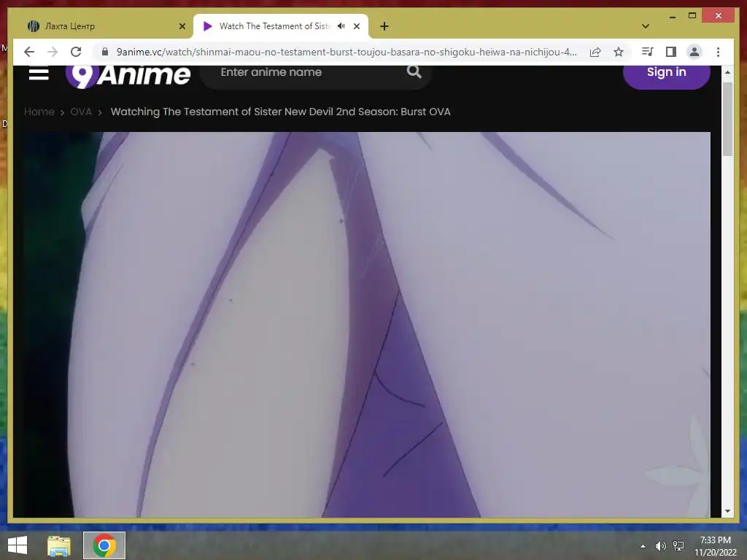Close the Лахта Центр tab
747x560 pixels.
pos(182,26)
